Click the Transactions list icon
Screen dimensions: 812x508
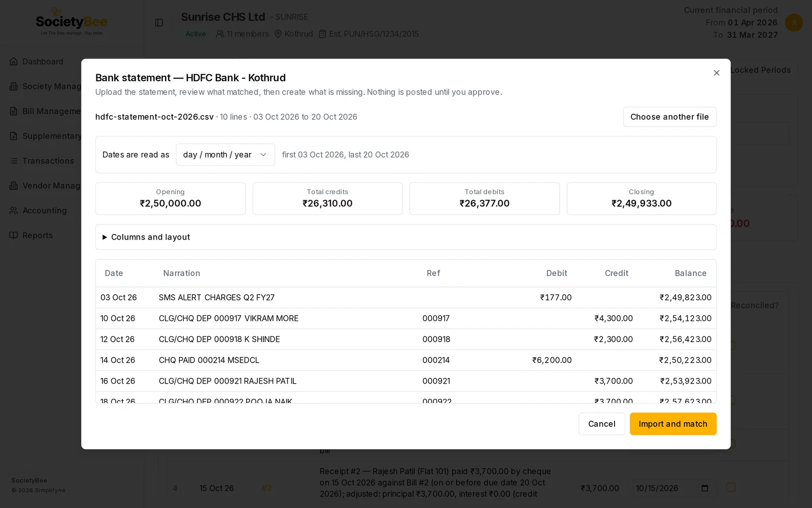click(x=14, y=161)
